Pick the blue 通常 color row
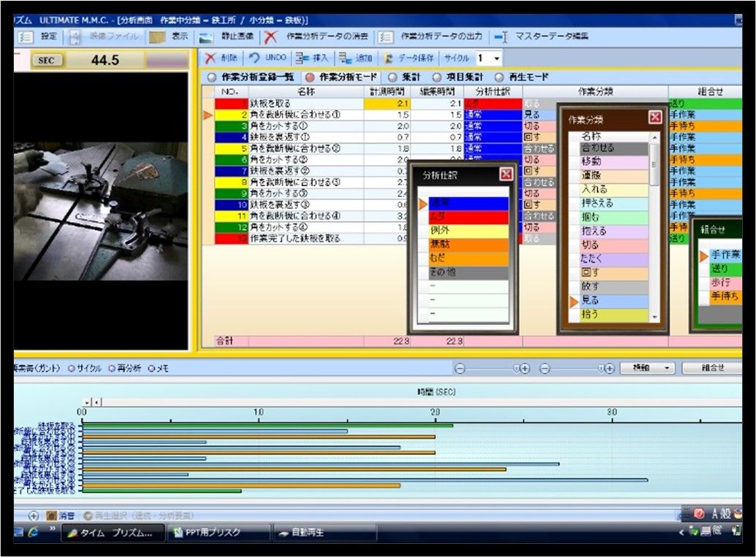 point(468,204)
